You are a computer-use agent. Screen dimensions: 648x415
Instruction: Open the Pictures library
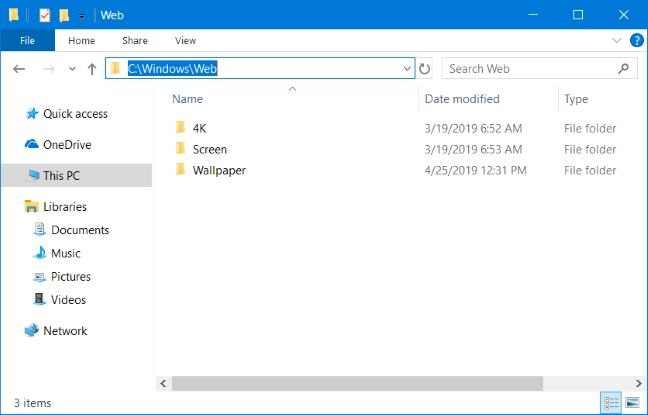tap(71, 277)
